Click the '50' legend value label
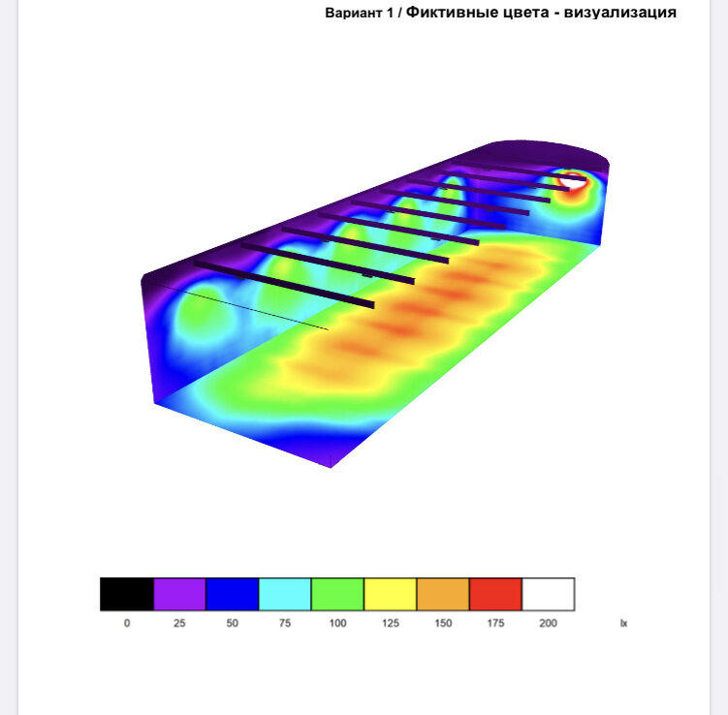The width and height of the screenshot is (728, 715). click(x=232, y=623)
